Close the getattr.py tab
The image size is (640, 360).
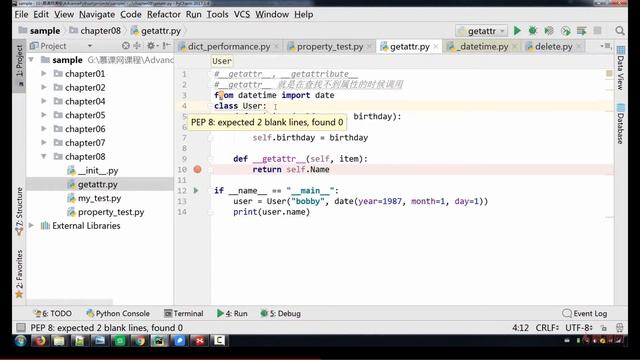pyautogui.click(x=436, y=47)
